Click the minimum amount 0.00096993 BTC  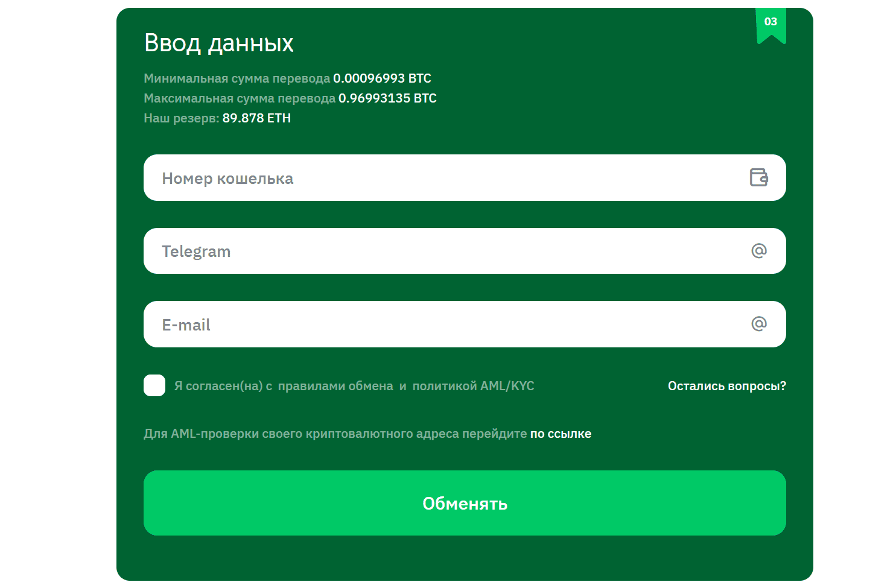click(x=382, y=78)
